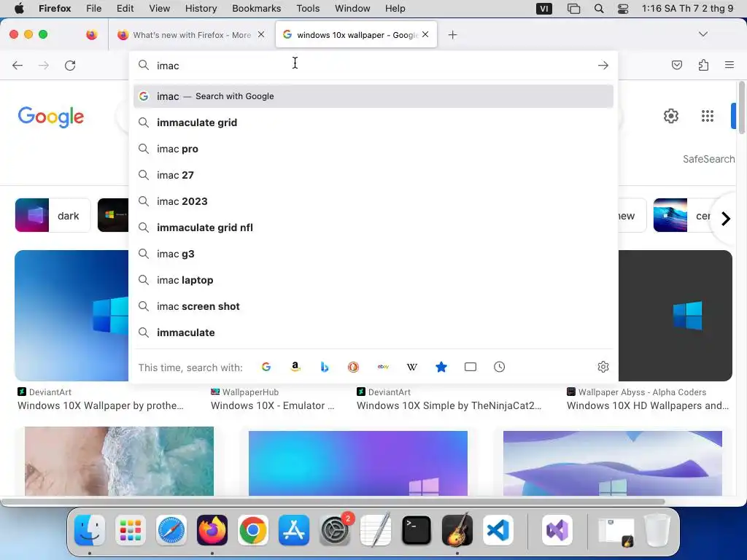Filter images by the dark chip
Viewport: 747px width, 560px height.
click(x=53, y=215)
